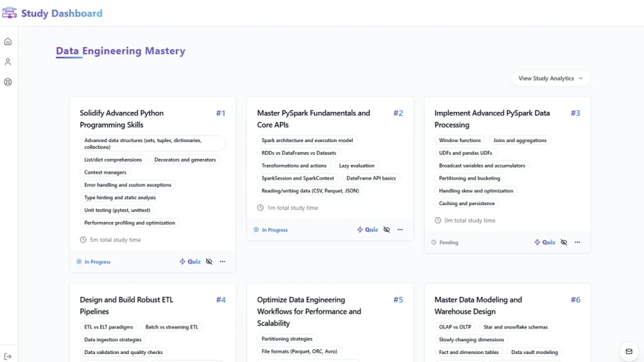Open the home icon in sidebar
Viewport: 644px width, 362px height.
(8, 42)
